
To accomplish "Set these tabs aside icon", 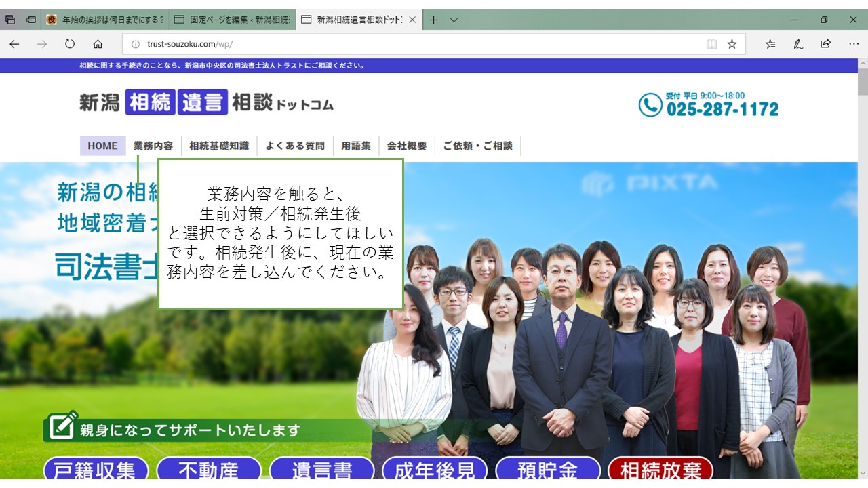I will (x=31, y=20).
